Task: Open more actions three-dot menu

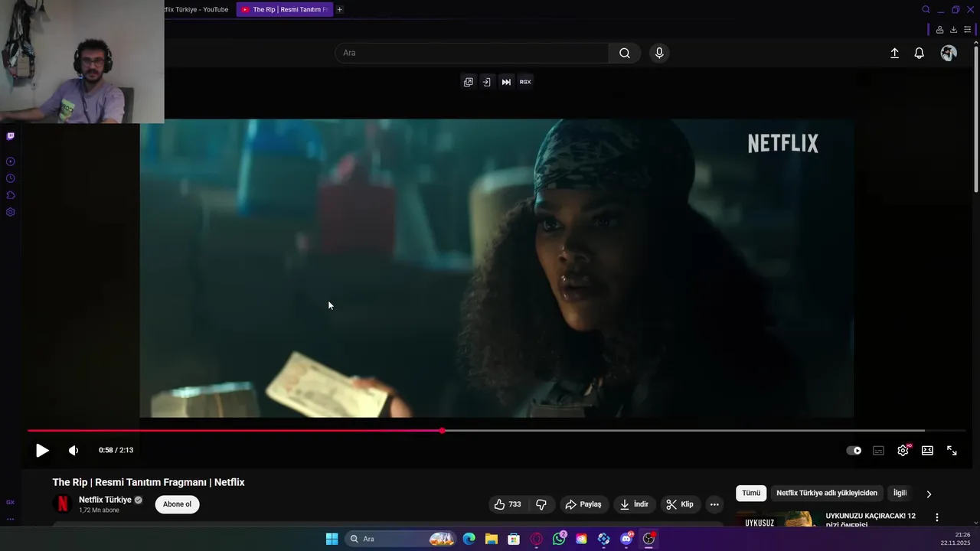Action: (714, 504)
